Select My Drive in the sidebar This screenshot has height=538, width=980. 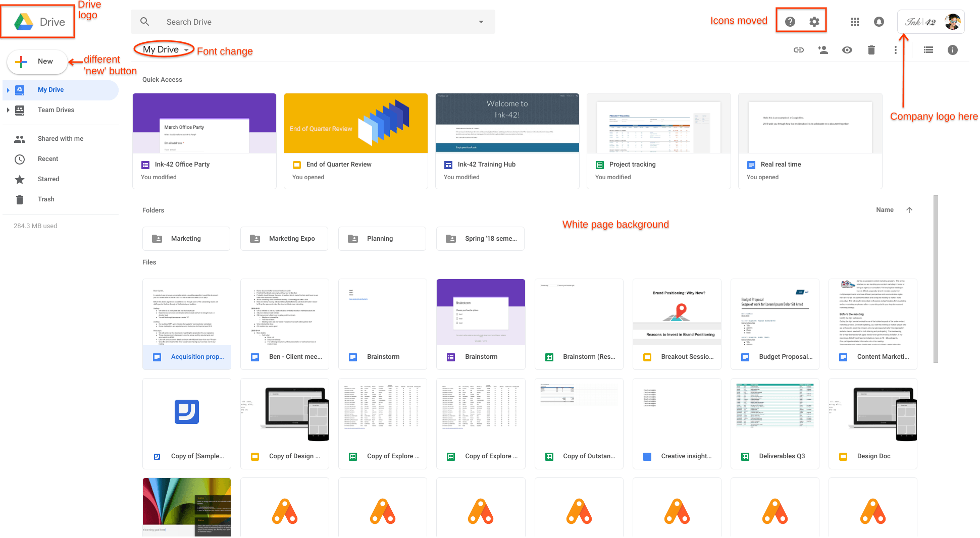click(61, 90)
